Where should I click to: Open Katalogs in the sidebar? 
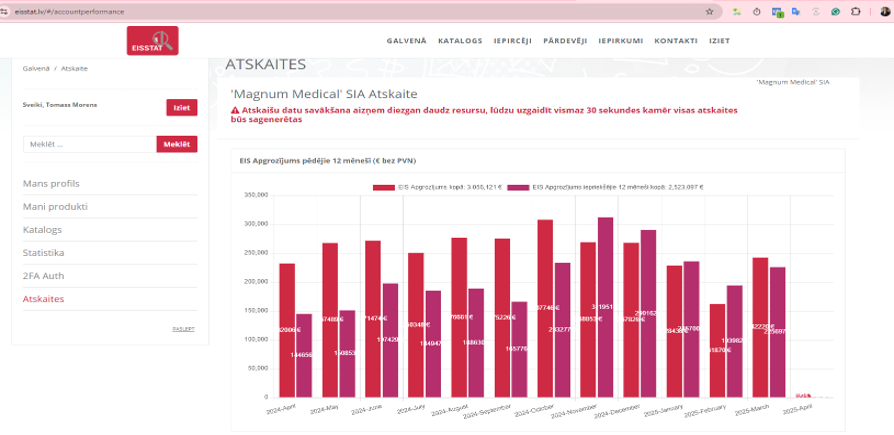[x=42, y=230]
